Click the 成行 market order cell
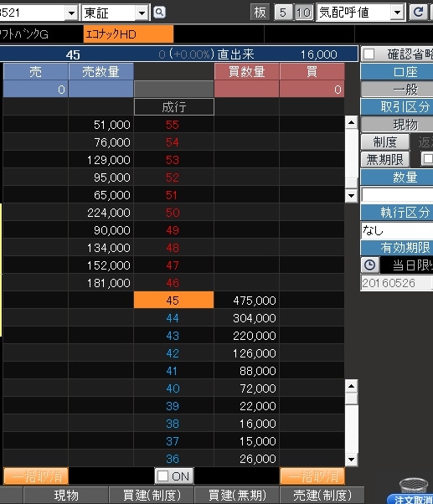The image size is (433, 504). (x=174, y=106)
